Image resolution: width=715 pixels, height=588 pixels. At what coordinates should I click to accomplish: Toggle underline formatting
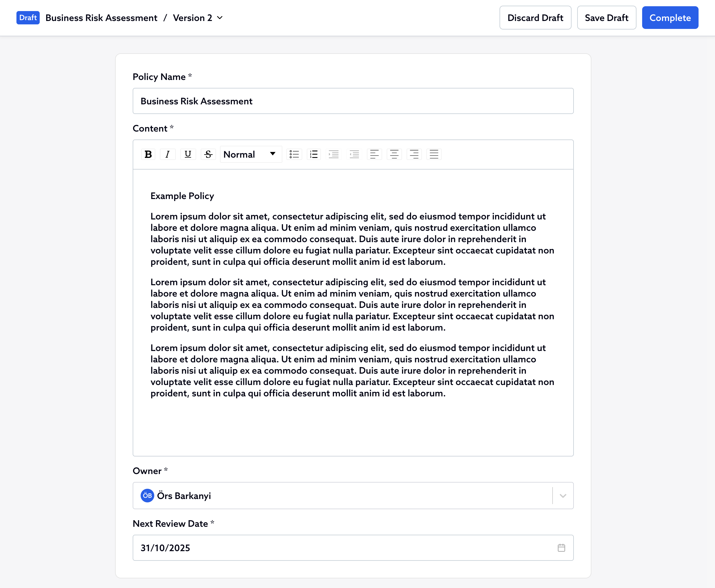[188, 155]
